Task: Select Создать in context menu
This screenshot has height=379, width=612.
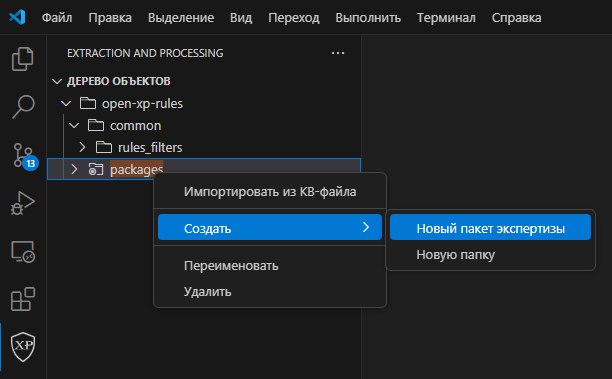Action: [x=270, y=227]
